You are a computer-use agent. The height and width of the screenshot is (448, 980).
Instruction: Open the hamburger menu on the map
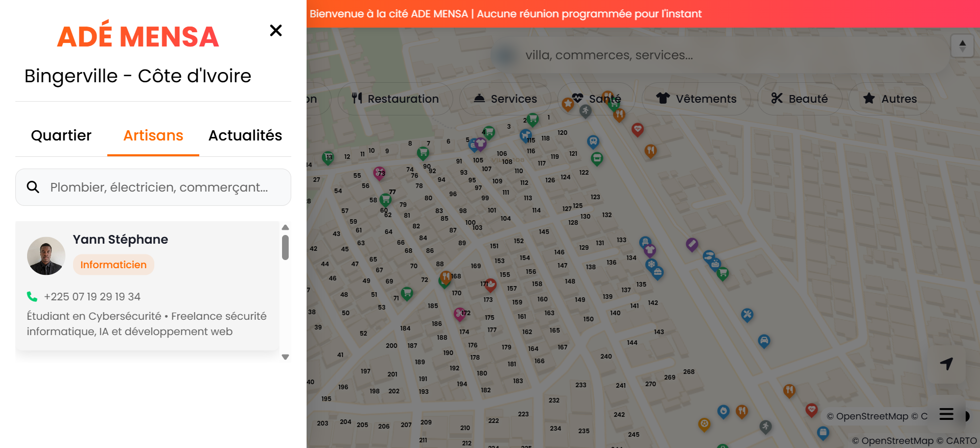point(946,414)
